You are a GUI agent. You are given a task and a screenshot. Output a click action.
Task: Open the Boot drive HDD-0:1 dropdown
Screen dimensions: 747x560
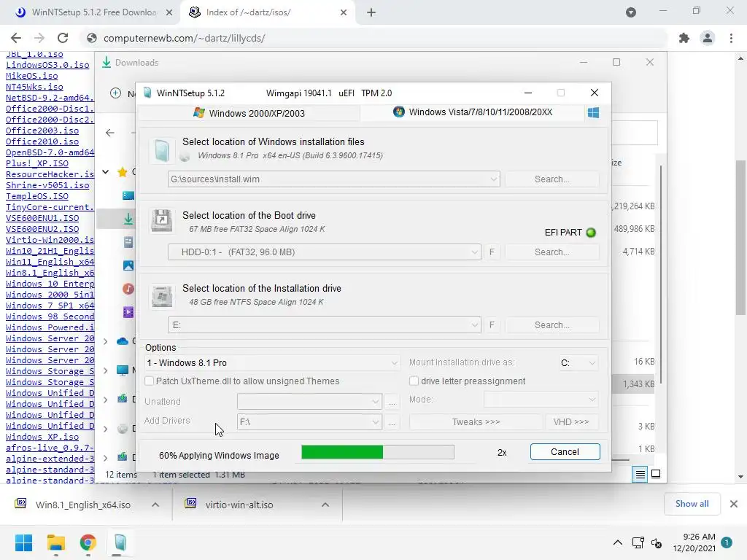click(x=474, y=252)
